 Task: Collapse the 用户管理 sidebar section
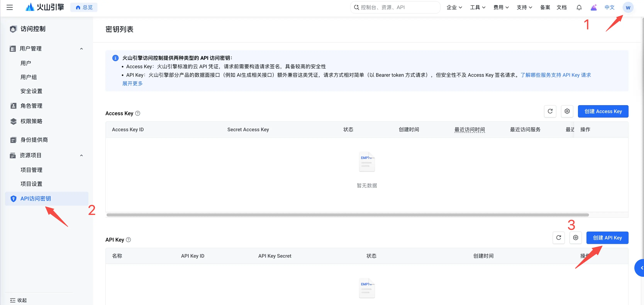pos(81,49)
